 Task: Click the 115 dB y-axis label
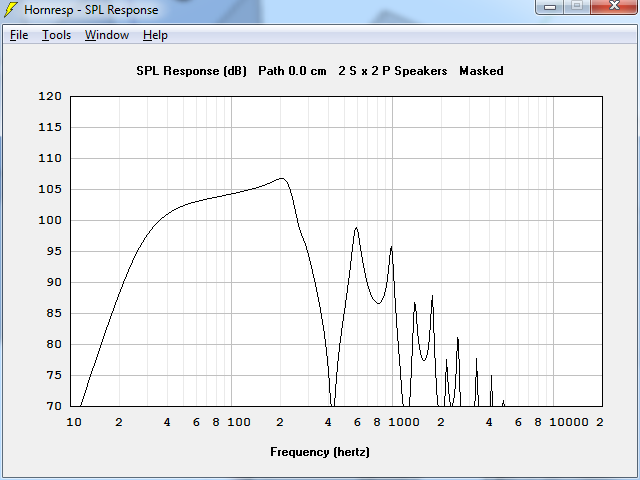[50, 127]
